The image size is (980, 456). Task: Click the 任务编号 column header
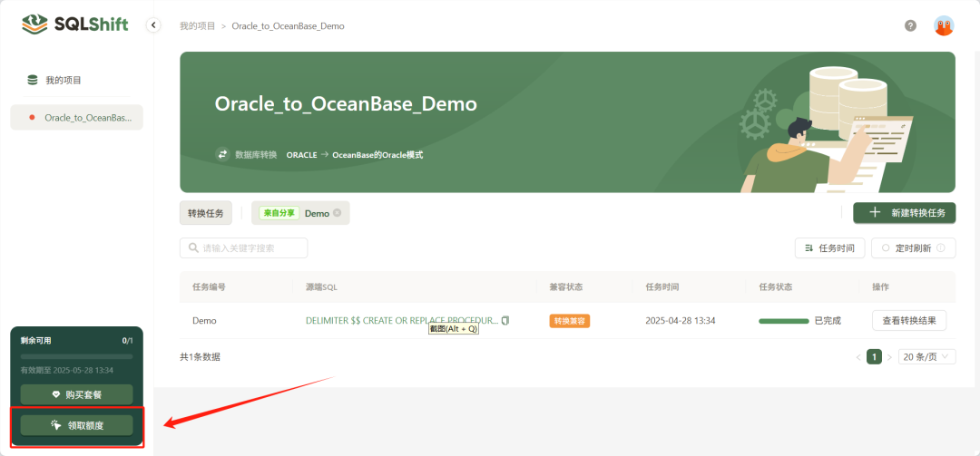pyautogui.click(x=209, y=287)
